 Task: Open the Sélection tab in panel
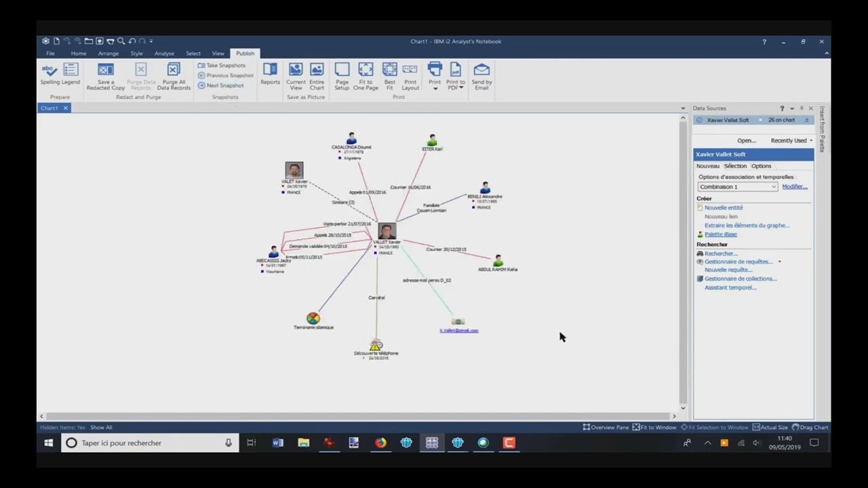click(734, 166)
